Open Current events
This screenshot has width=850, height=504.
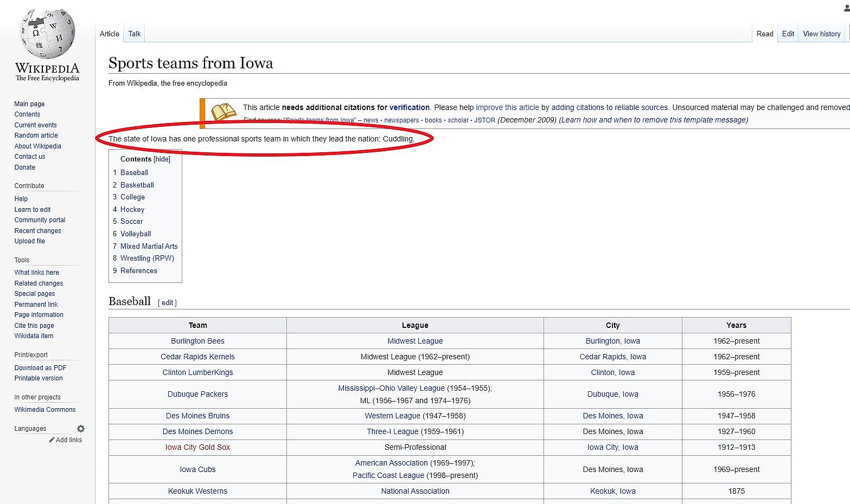pos(35,125)
